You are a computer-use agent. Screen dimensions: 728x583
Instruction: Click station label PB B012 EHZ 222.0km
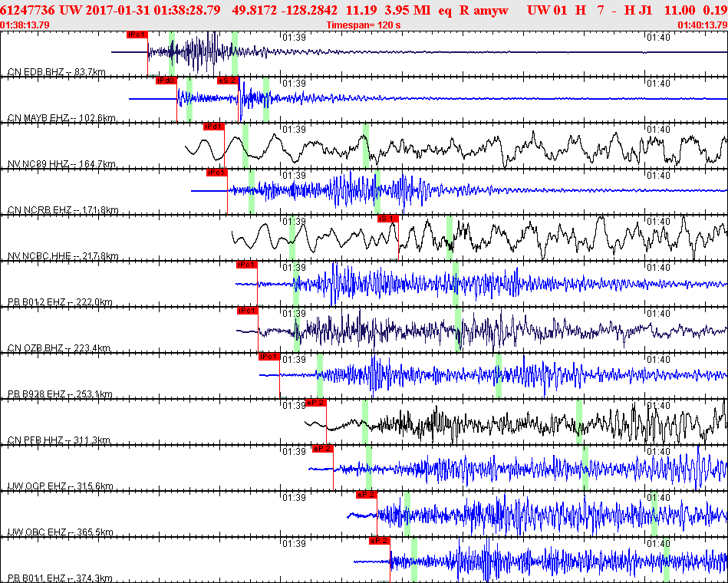pyautogui.click(x=60, y=302)
